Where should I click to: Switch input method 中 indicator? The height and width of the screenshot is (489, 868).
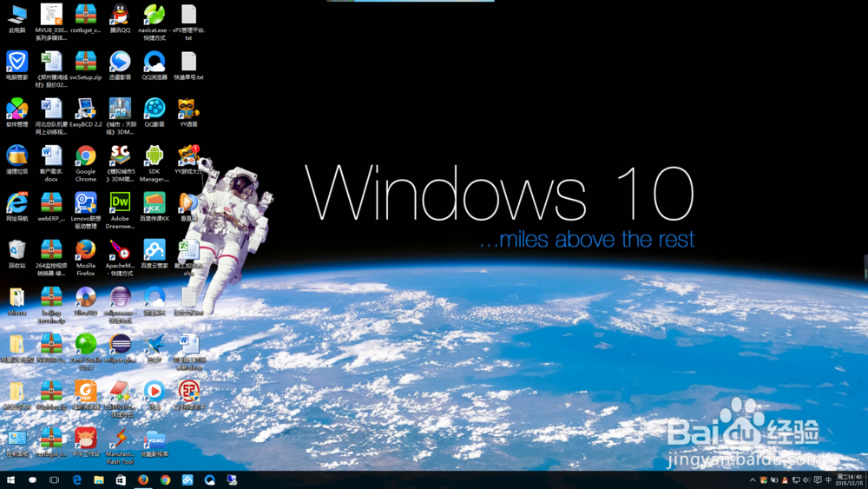point(829,480)
